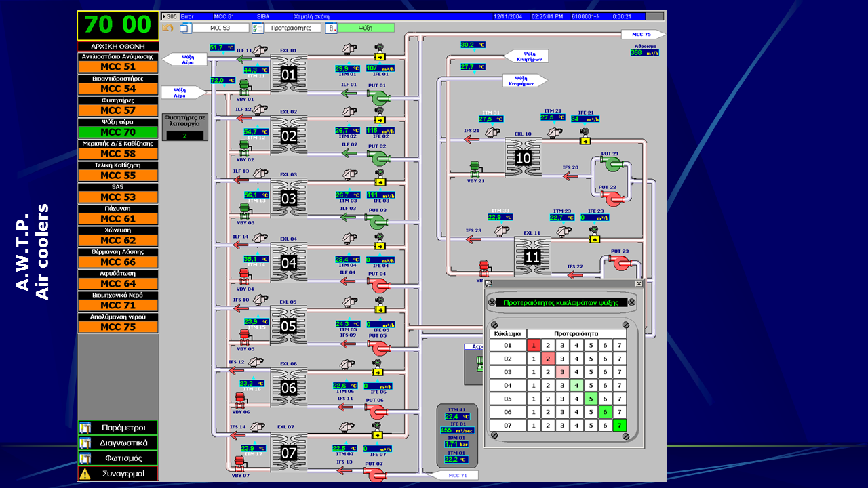Click the green PUT 01 pump icon

pos(377,98)
